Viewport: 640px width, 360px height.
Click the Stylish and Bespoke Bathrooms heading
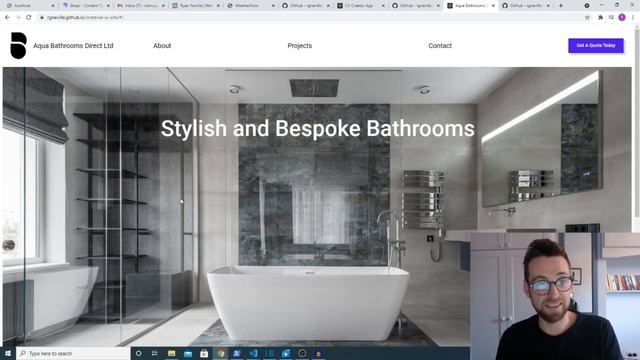[x=318, y=129]
